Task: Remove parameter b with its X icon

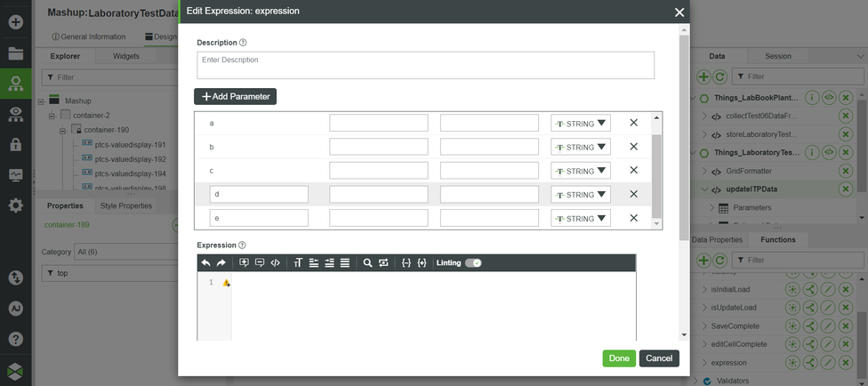Action: (x=634, y=147)
